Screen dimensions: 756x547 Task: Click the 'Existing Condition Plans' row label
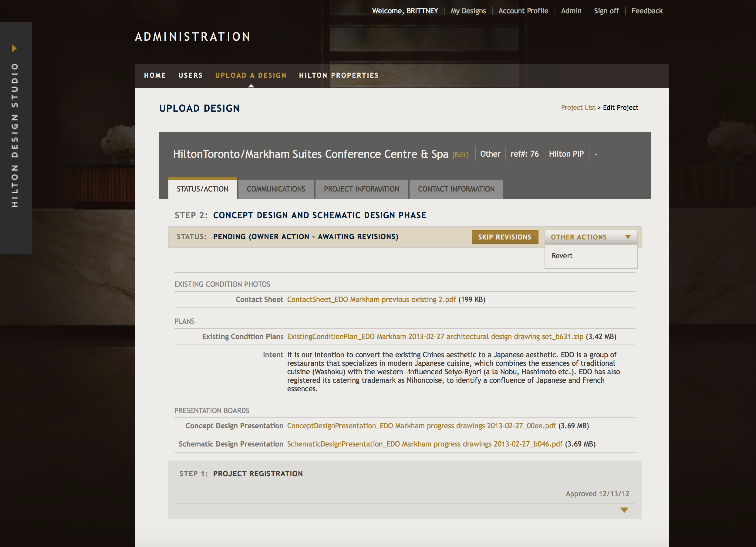click(x=243, y=337)
